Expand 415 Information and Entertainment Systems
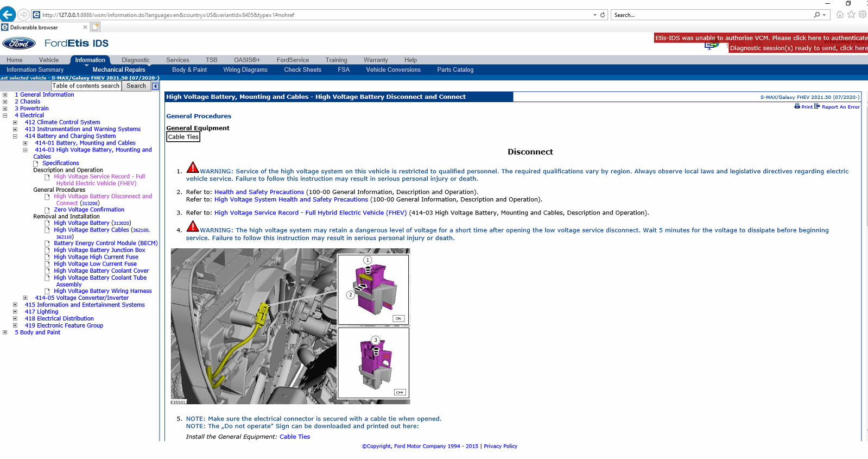The image size is (868, 459). coord(15,305)
